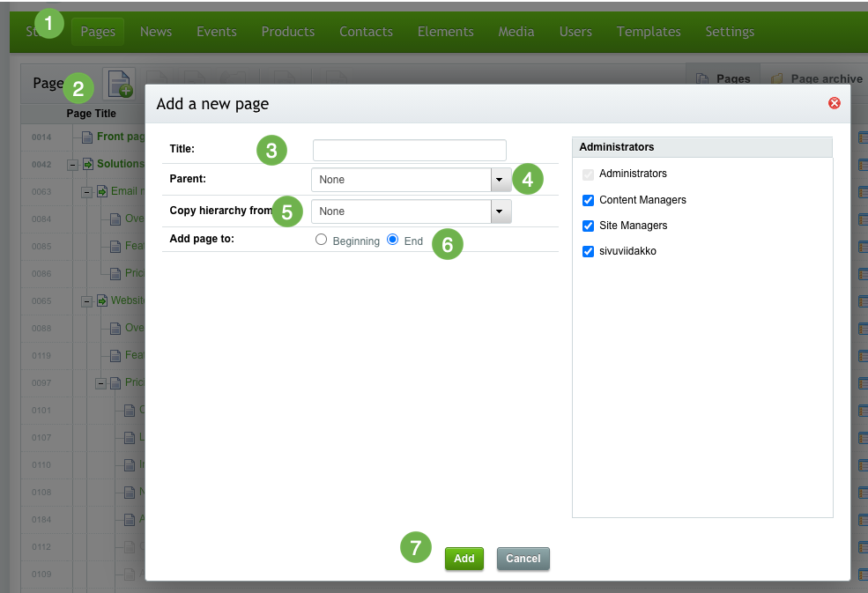Click the page ID 0042 cell
The width and height of the screenshot is (868, 593).
click(x=41, y=165)
